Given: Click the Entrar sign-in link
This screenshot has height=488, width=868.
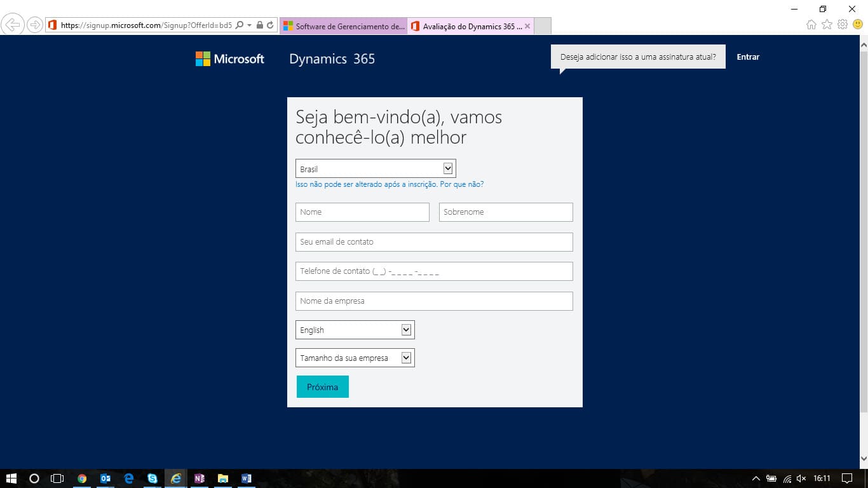Looking at the screenshot, I should click(748, 57).
